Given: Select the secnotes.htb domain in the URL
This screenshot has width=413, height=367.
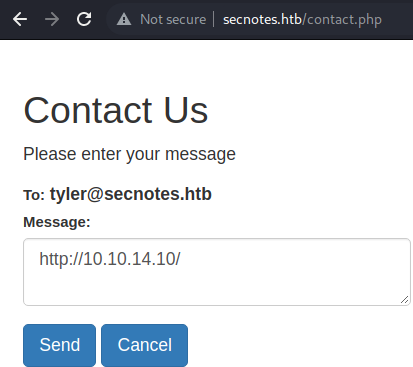Looking at the screenshot, I should pyautogui.click(x=262, y=20).
